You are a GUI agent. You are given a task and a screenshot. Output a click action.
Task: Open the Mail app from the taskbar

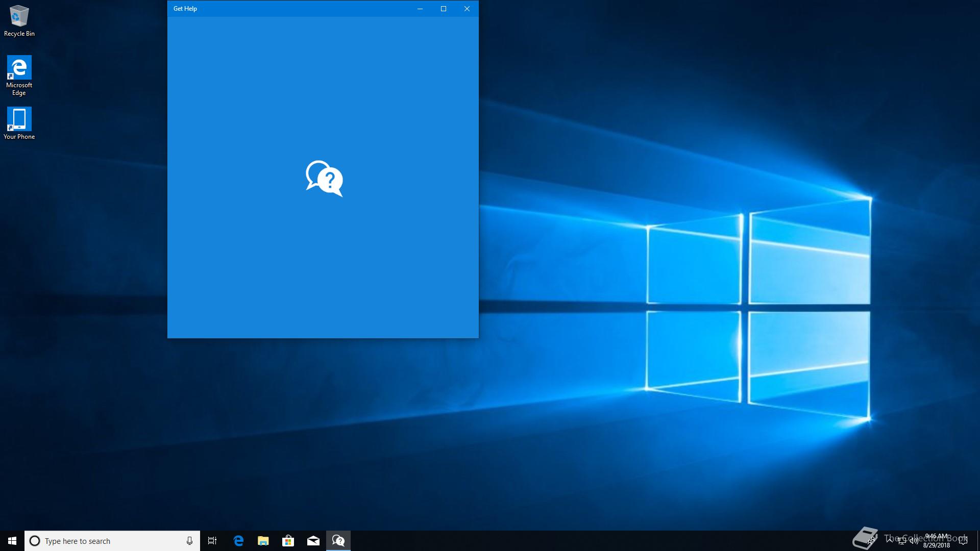coord(313,541)
